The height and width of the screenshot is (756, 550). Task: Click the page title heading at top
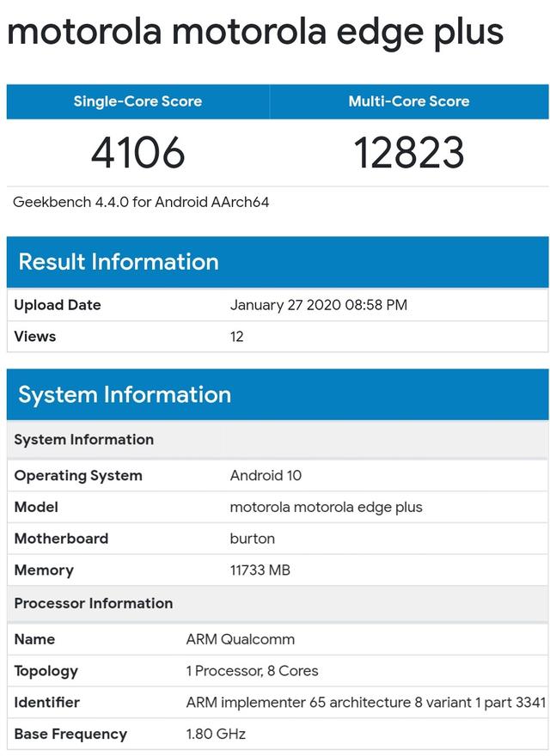pyautogui.click(x=254, y=32)
